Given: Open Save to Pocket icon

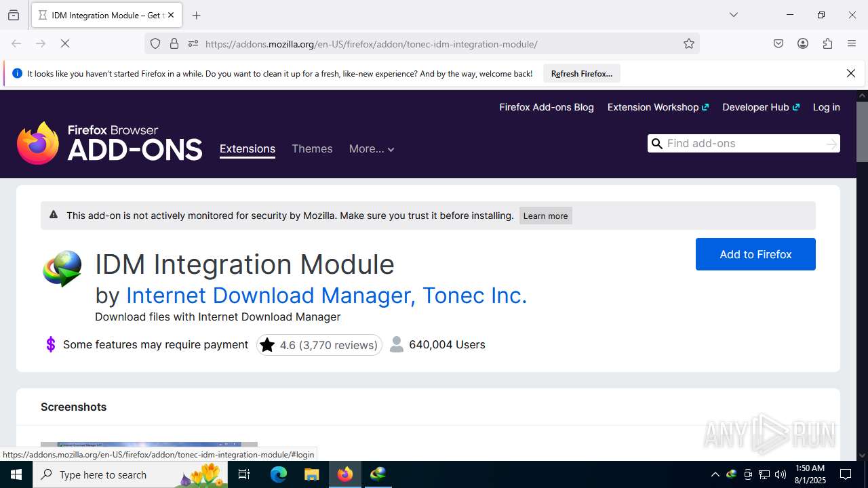Looking at the screenshot, I should 778,43.
